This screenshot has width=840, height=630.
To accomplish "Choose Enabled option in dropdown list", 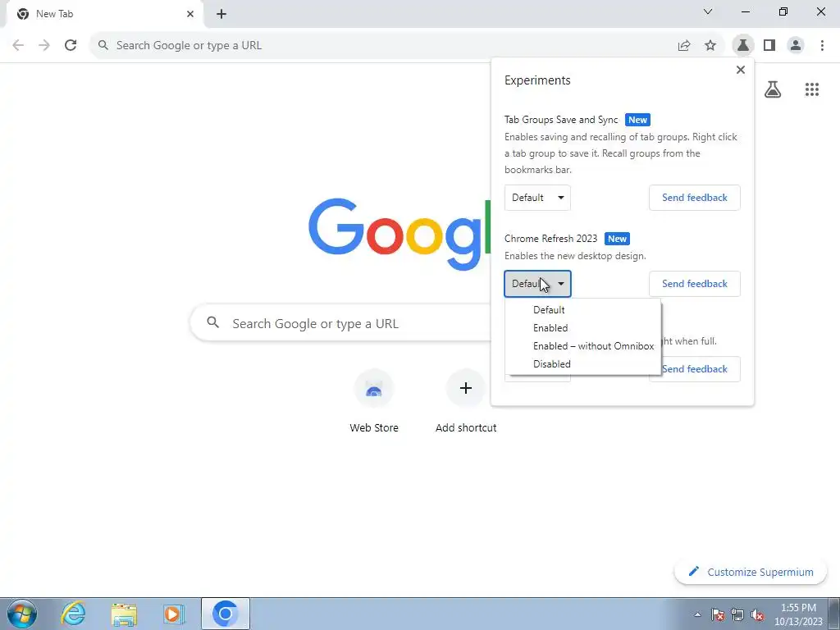I will click(x=583, y=328).
